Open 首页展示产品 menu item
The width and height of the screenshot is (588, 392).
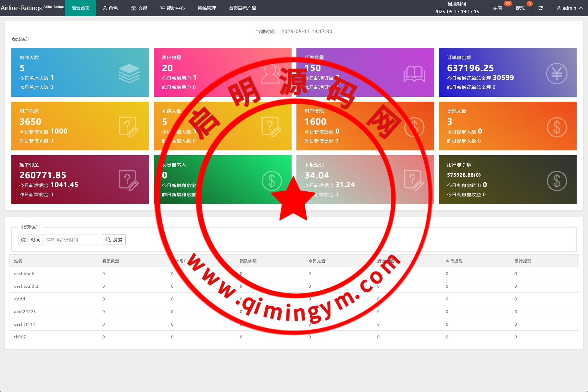click(242, 8)
